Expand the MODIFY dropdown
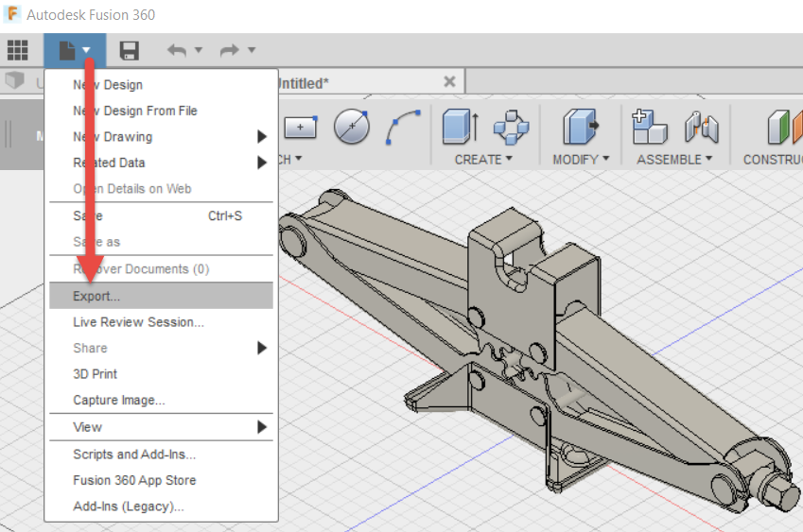This screenshot has width=803, height=532. pos(581,160)
